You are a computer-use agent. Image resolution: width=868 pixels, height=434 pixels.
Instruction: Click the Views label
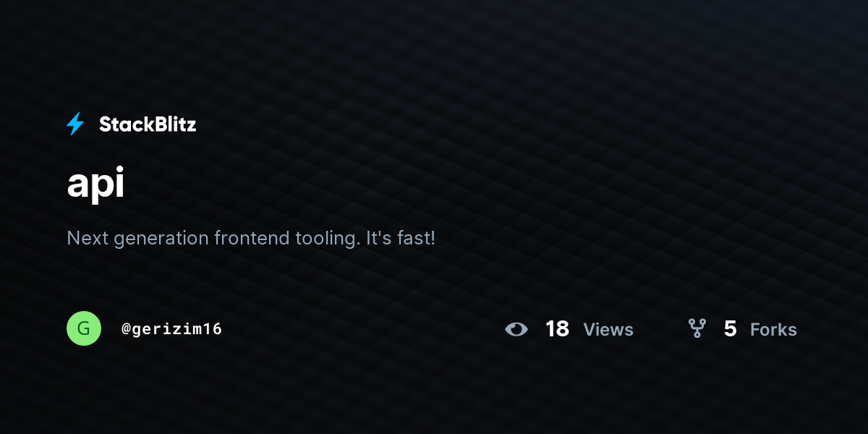coord(608,330)
